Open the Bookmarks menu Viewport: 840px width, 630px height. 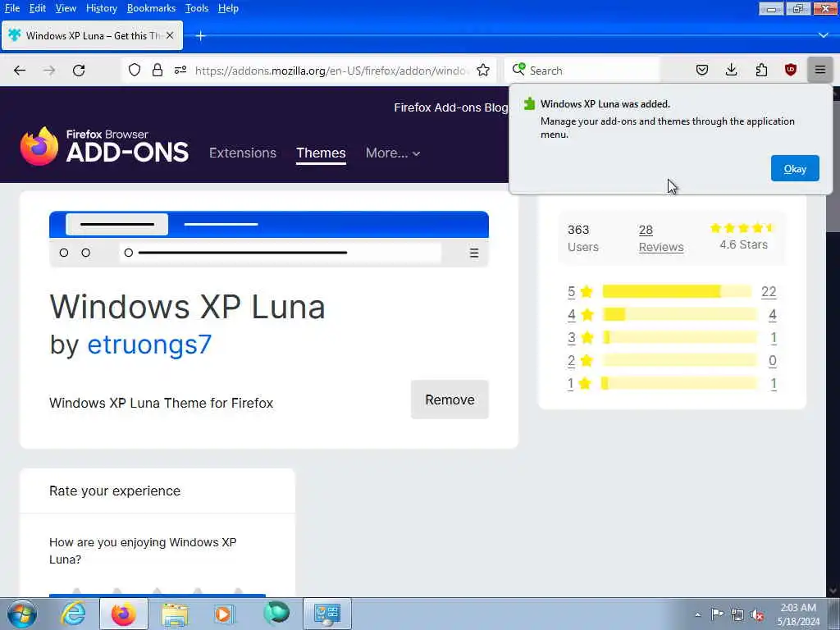coord(151,8)
